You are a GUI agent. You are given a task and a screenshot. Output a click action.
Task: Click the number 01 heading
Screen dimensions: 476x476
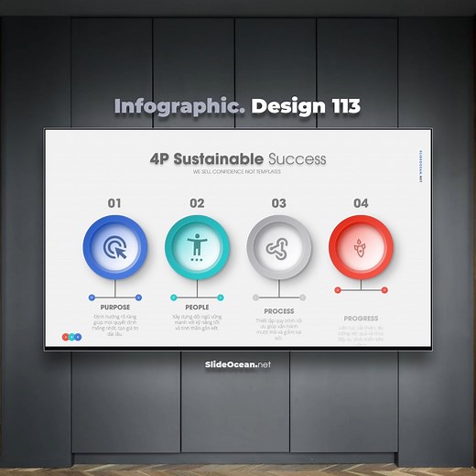click(x=114, y=203)
